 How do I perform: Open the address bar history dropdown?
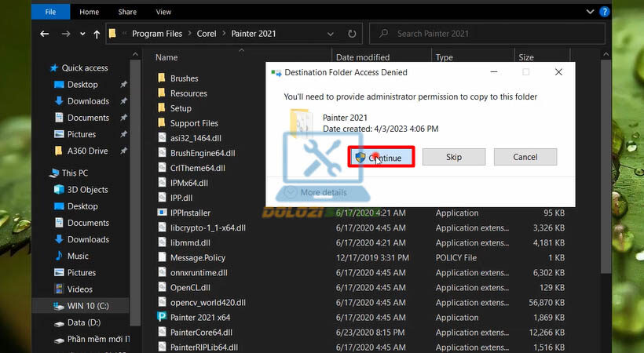coord(331,35)
